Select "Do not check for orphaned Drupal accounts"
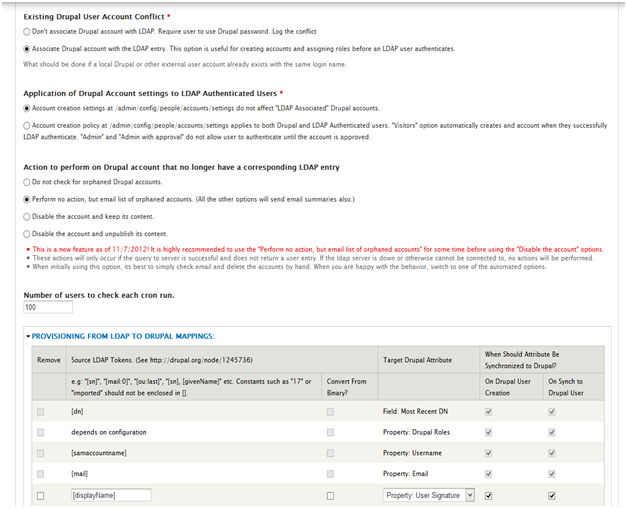The image size is (627, 508). (x=27, y=183)
